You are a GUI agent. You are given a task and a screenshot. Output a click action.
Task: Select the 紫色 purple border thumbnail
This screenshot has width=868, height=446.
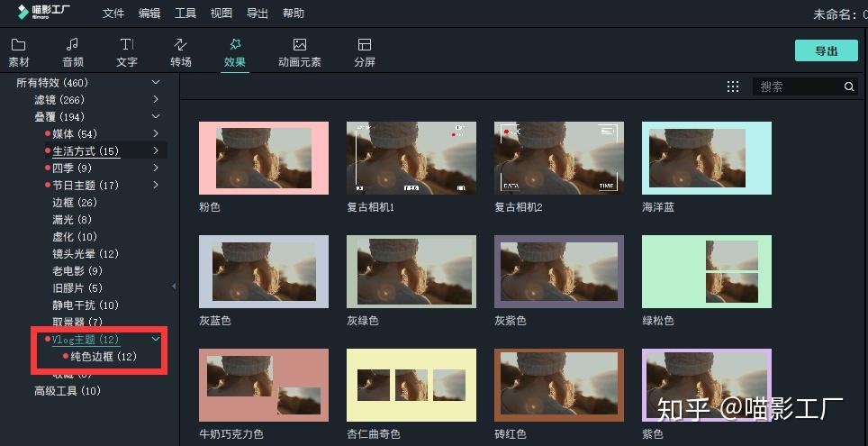(707, 385)
